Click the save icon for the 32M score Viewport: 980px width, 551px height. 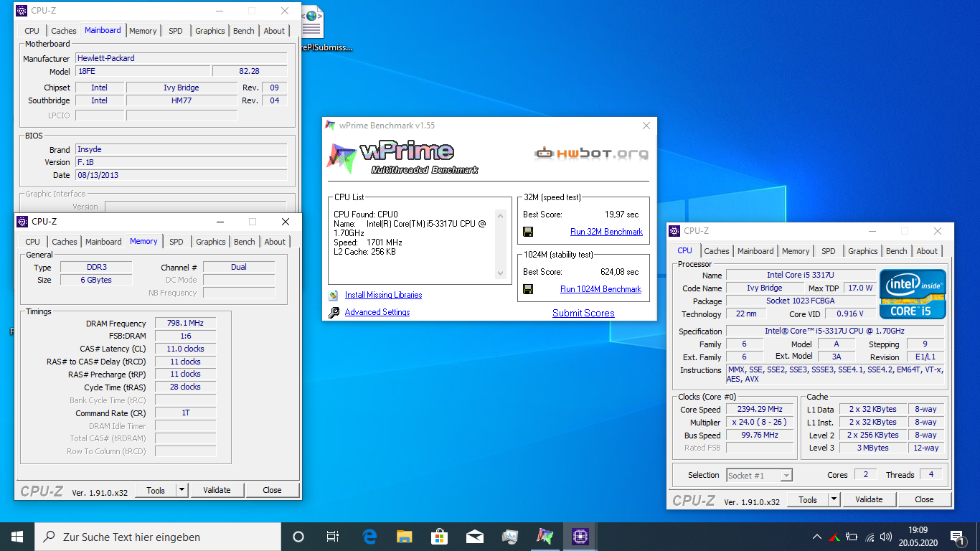pos(528,232)
